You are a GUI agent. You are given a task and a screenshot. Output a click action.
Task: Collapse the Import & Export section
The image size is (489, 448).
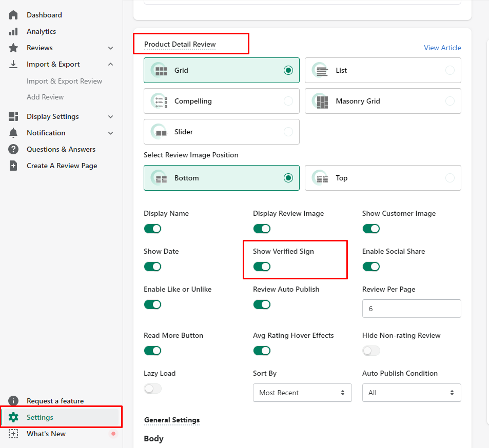(x=53, y=64)
